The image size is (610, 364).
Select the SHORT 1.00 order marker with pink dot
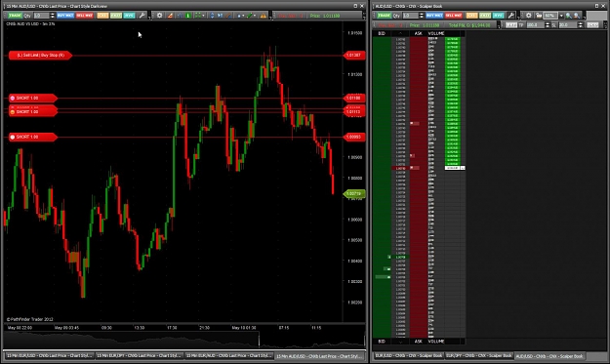(33, 98)
